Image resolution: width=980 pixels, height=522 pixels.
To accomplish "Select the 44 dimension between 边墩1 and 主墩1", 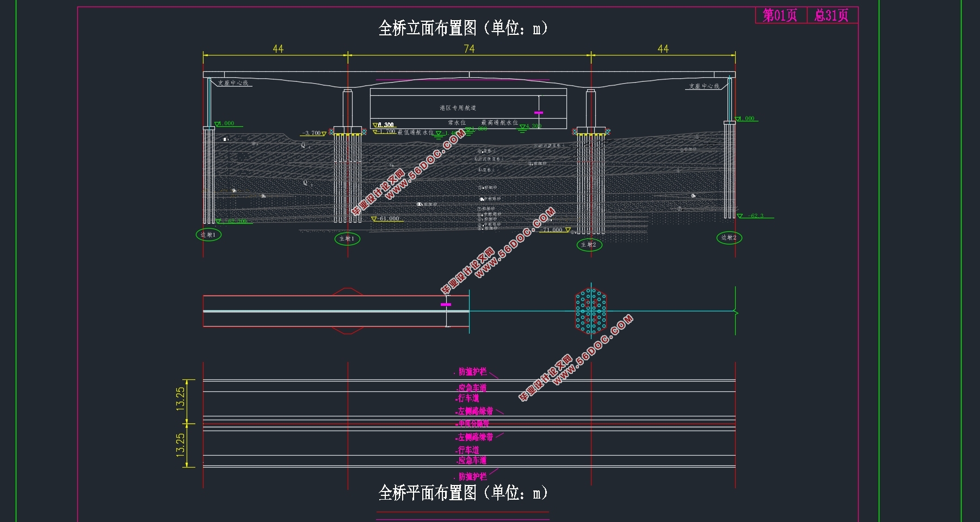I will (278, 48).
